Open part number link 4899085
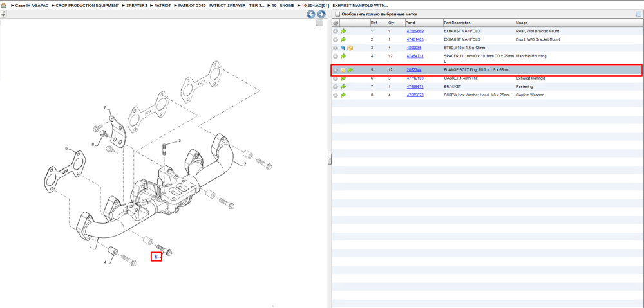The height and width of the screenshot is (308, 644). pyautogui.click(x=414, y=48)
